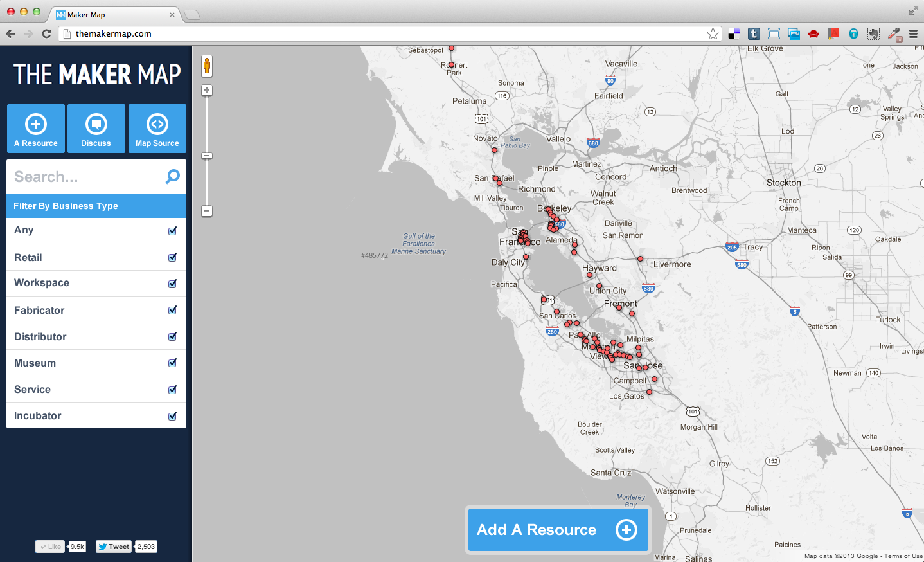Click the search magnifier icon
The image size is (924, 562).
pos(172,176)
